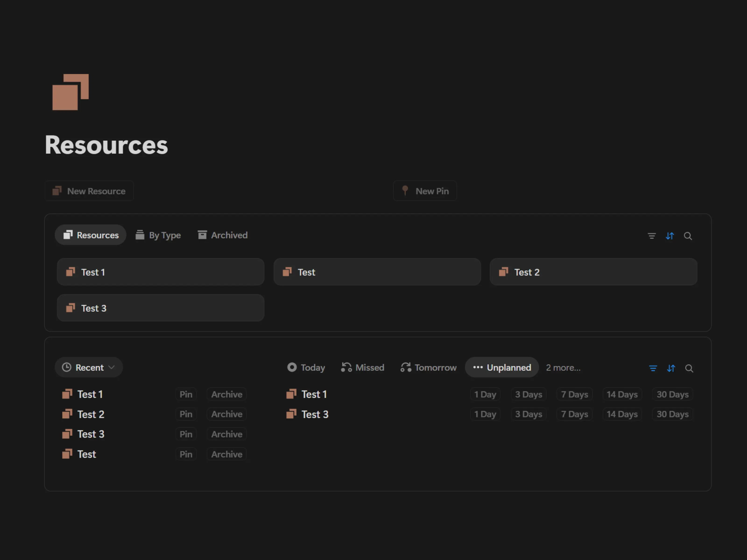This screenshot has height=560, width=747.
Task: Select the Today view tab
Action: (306, 367)
